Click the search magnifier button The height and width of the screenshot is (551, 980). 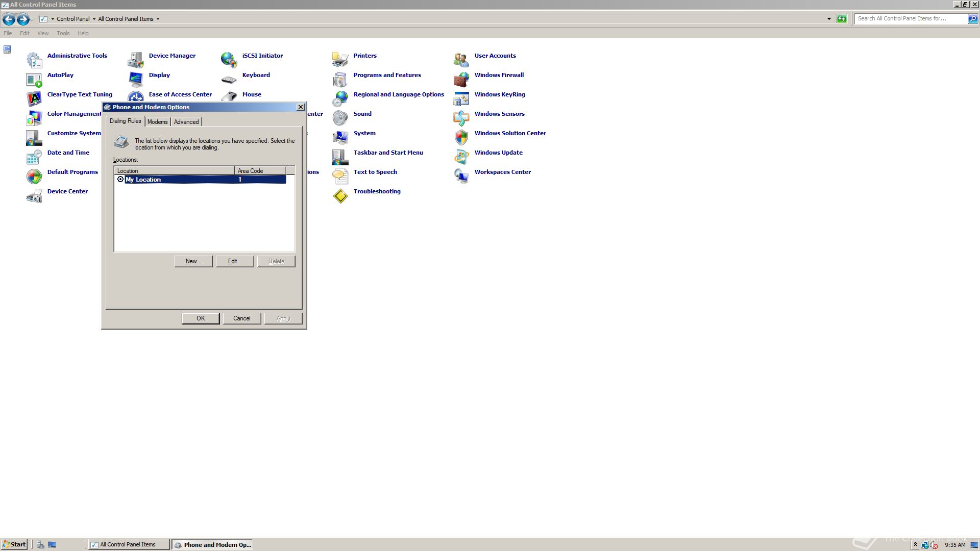[x=973, y=19]
